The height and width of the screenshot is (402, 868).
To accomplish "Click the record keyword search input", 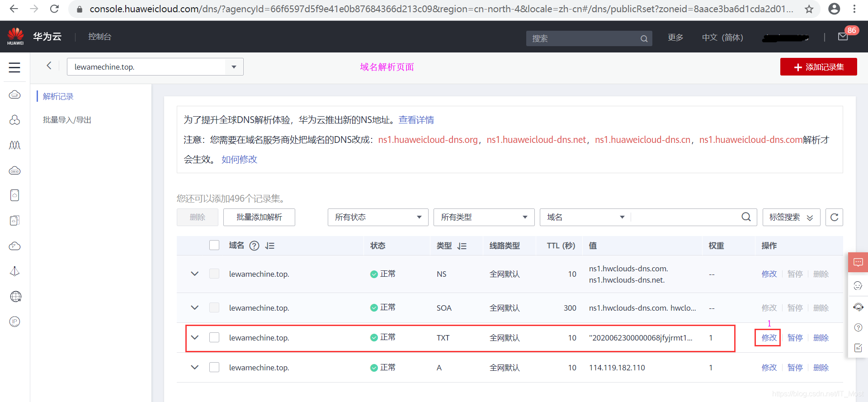I will 685,217.
